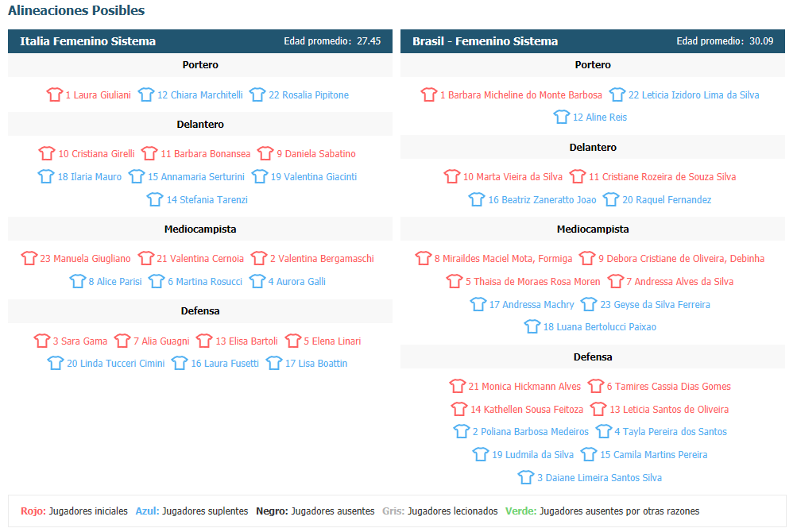Open player link 4 Aurora Galli
The image size is (797, 532).
(x=297, y=282)
